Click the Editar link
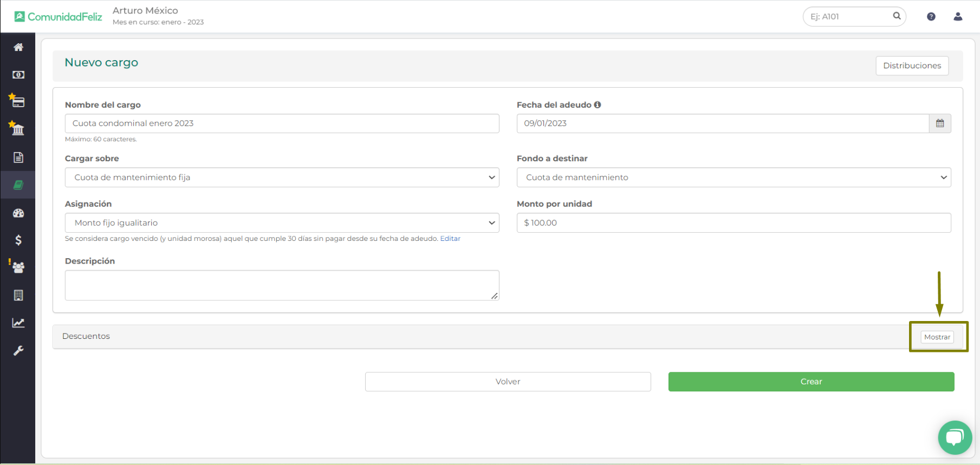 (x=450, y=239)
